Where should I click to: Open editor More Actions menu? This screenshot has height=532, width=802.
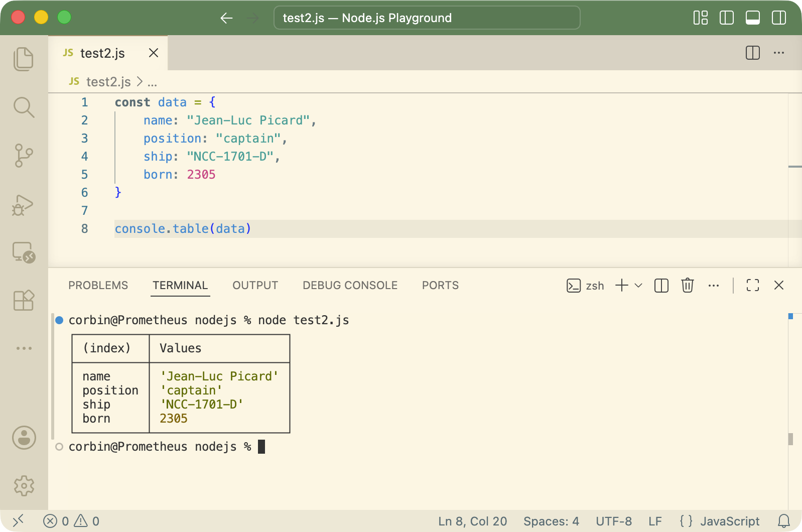779,53
